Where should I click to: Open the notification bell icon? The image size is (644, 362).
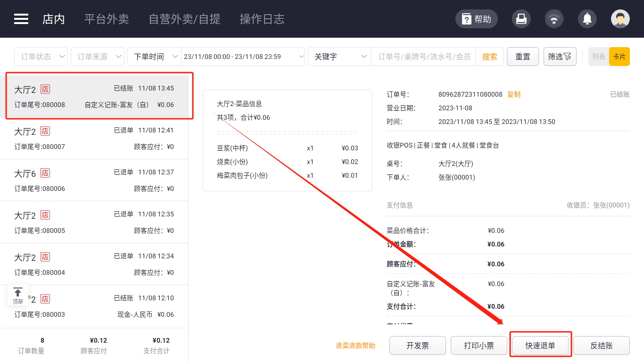pyautogui.click(x=587, y=19)
